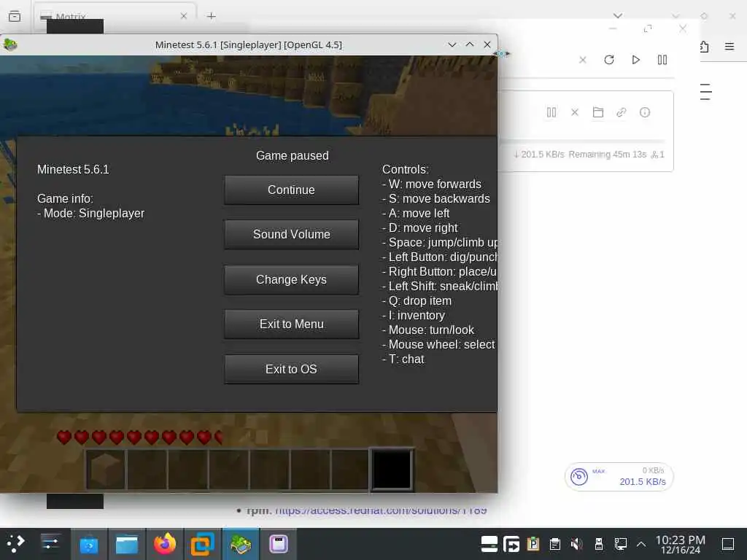The width and height of the screenshot is (747, 560).
Task: Switch to the Matrix browser tab
Action: click(x=115, y=16)
